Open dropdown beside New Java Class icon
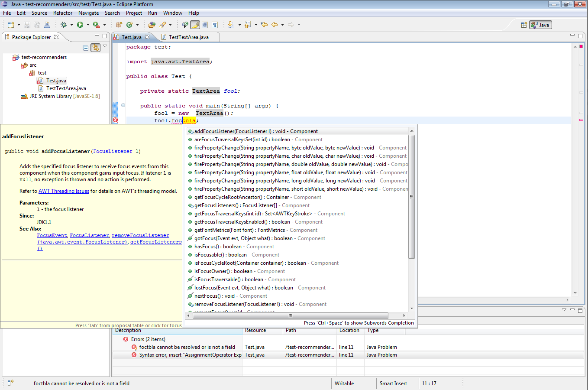 click(x=138, y=25)
